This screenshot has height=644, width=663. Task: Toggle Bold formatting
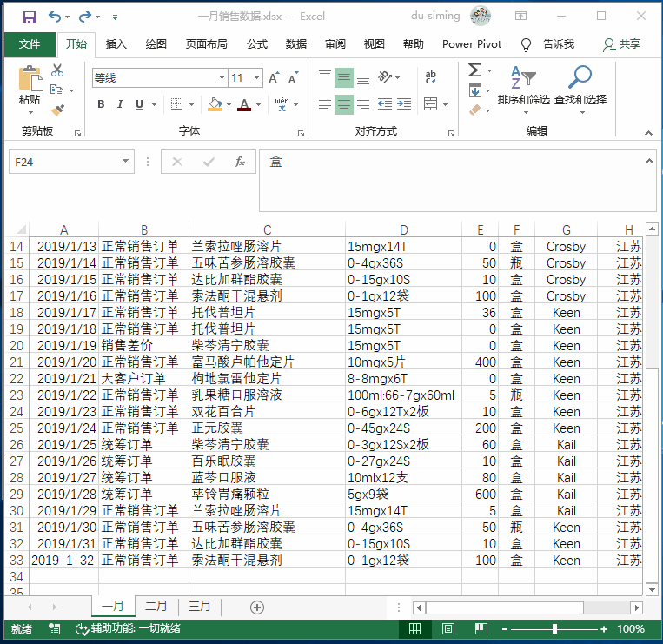101,105
